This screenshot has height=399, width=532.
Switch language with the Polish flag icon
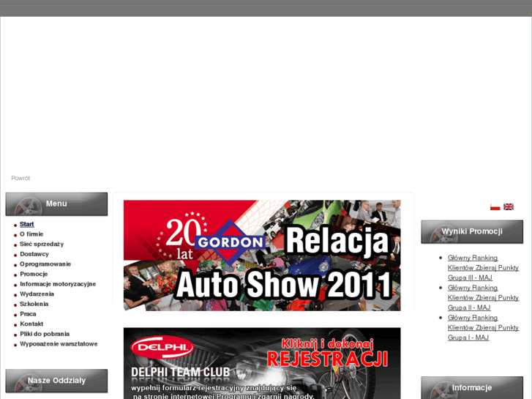point(495,206)
